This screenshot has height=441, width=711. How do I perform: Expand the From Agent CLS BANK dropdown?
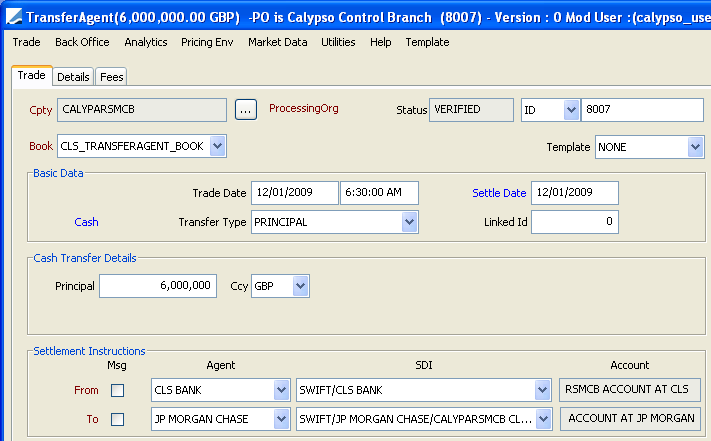click(x=281, y=390)
